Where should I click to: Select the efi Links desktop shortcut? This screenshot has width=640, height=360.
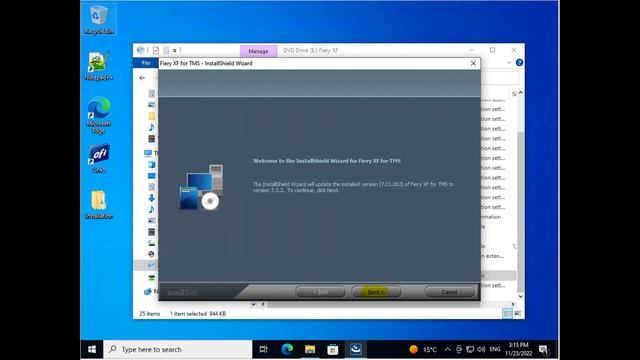(x=99, y=159)
